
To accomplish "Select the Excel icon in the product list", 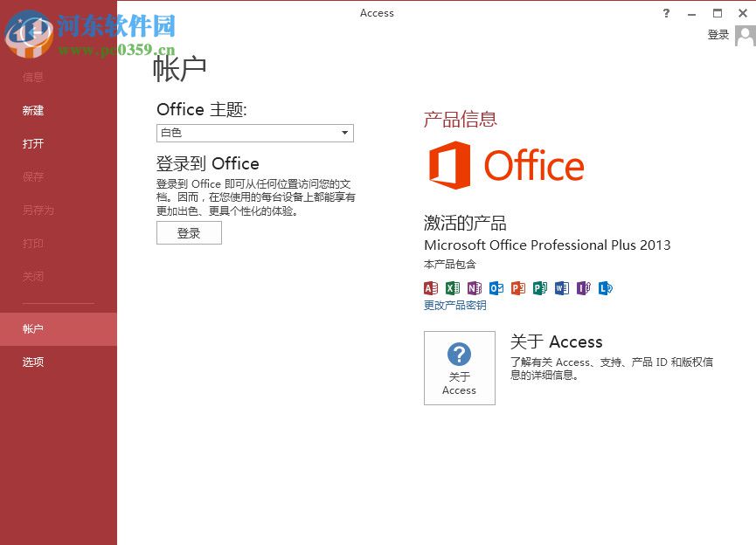I will pyautogui.click(x=452, y=288).
